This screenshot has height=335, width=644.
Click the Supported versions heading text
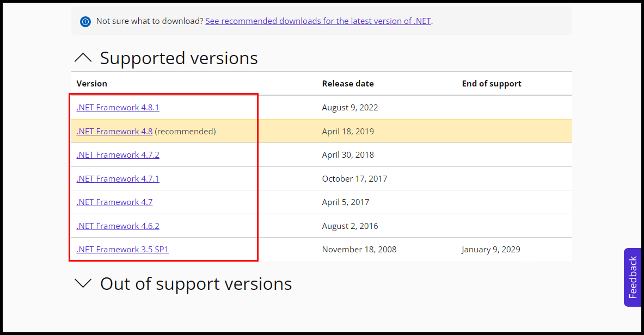pos(179,58)
